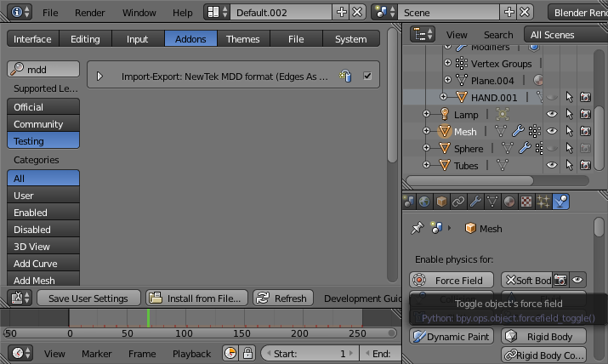Viewport: 608px width, 364px height.
Task: Toggle visibility eye for Tubes
Action: pos(552,165)
